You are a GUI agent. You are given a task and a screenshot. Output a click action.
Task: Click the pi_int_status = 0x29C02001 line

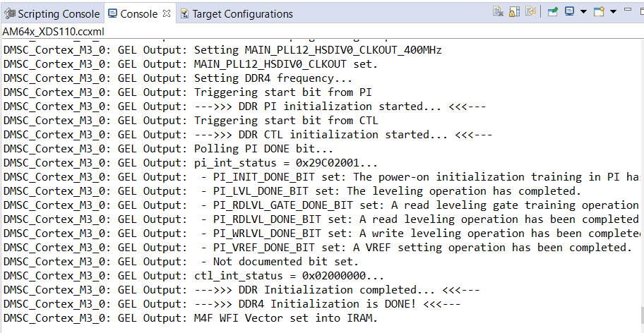click(x=291, y=162)
